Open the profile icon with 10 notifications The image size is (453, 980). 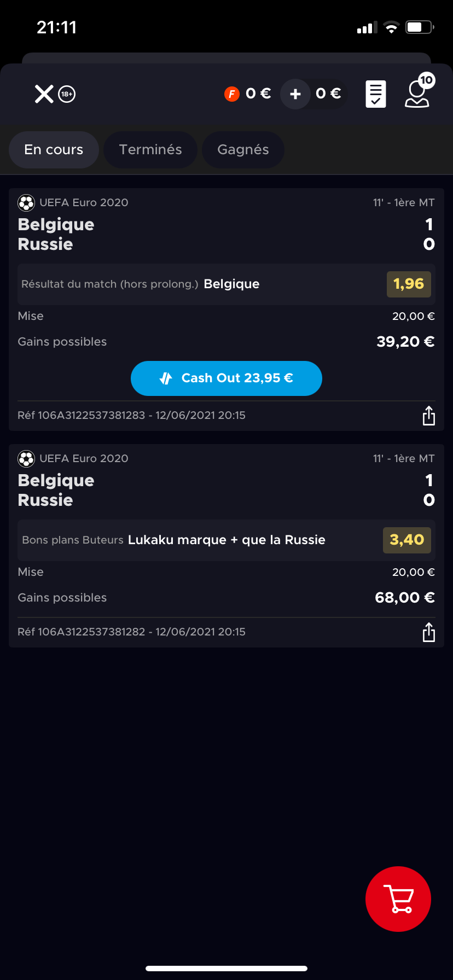pos(419,91)
